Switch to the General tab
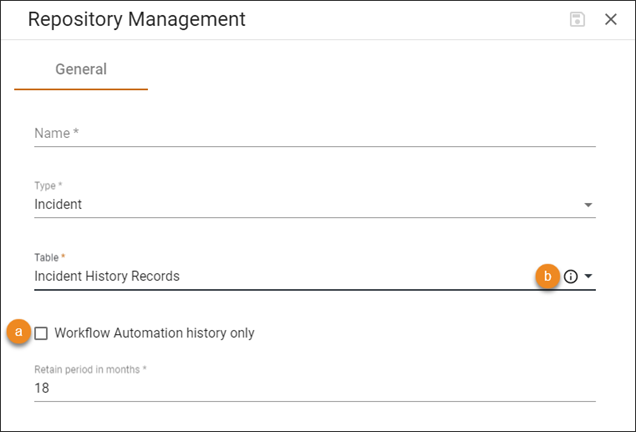The width and height of the screenshot is (636, 432). pos(81,69)
